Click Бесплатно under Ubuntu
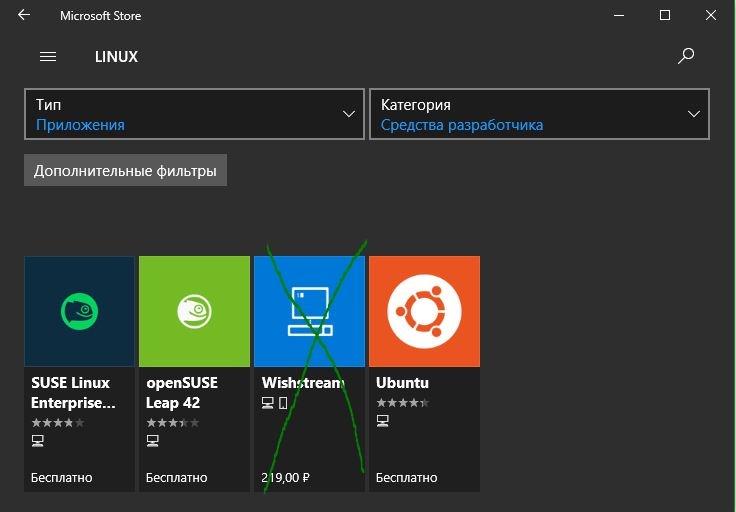736x512 pixels. (406, 478)
